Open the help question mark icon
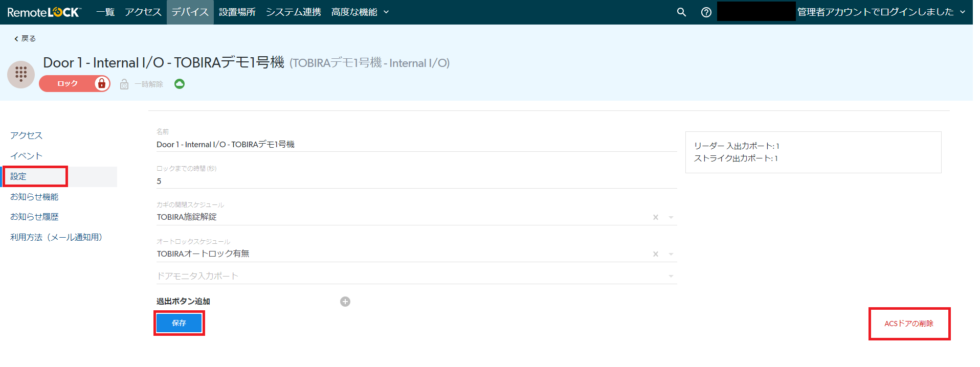Image resolution: width=980 pixels, height=367 pixels. pos(706,12)
